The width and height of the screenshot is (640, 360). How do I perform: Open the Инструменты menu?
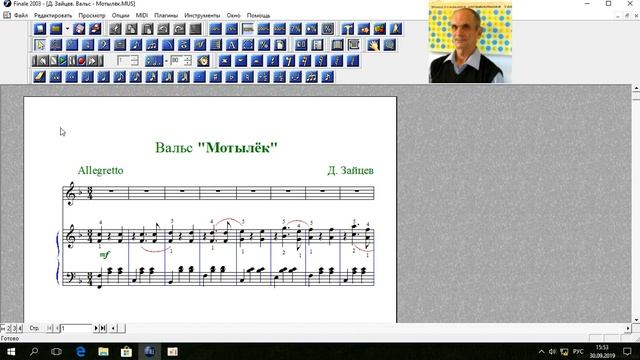point(202,15)
